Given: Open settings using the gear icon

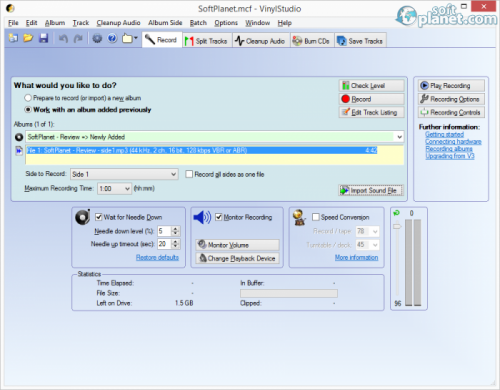Looking at the screenshot, I should [x=97, y=39].
